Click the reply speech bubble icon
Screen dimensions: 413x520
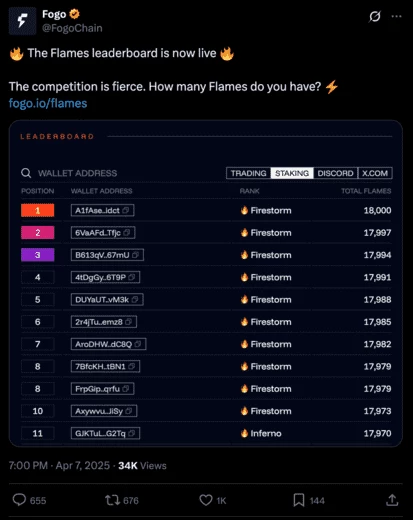[x=19, y=500]
